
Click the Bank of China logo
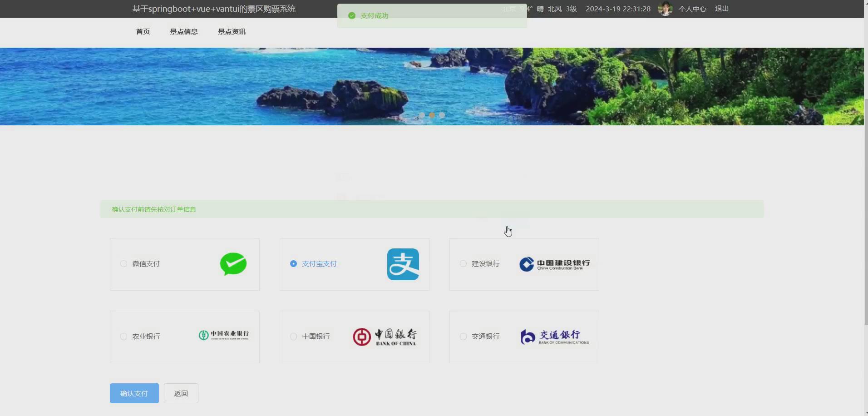pos(385,336)
